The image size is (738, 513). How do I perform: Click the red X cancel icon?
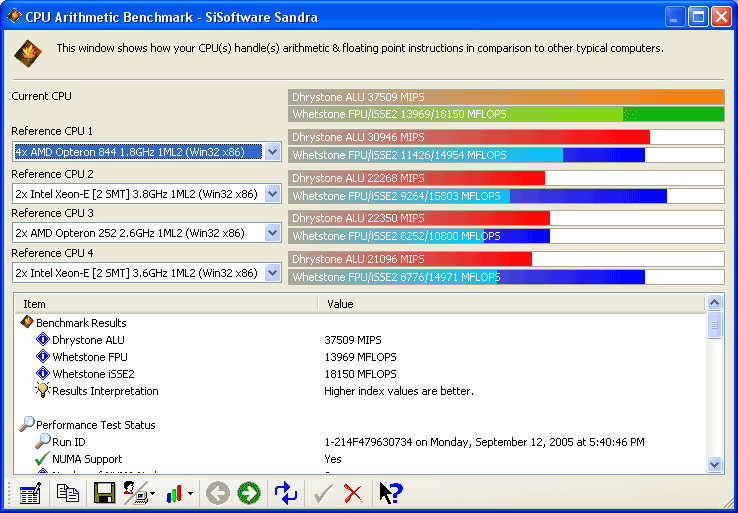pyautogui.click(x=353, y=493)
